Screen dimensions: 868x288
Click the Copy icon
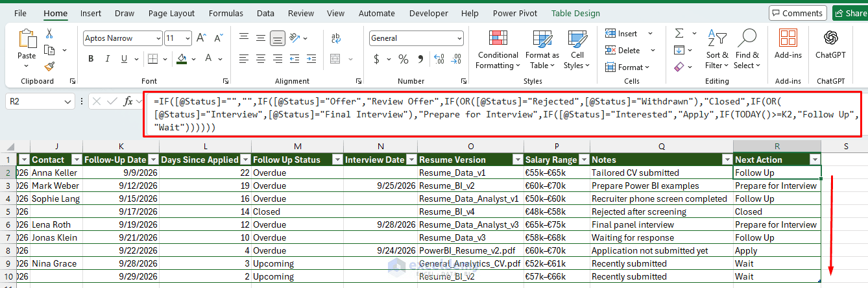coord(49,50)
